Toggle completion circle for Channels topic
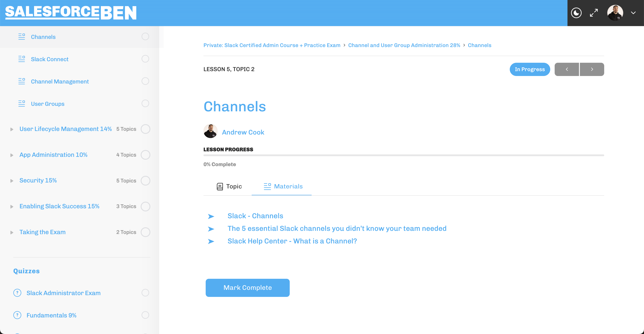The image size is (644, 334). 145,36
